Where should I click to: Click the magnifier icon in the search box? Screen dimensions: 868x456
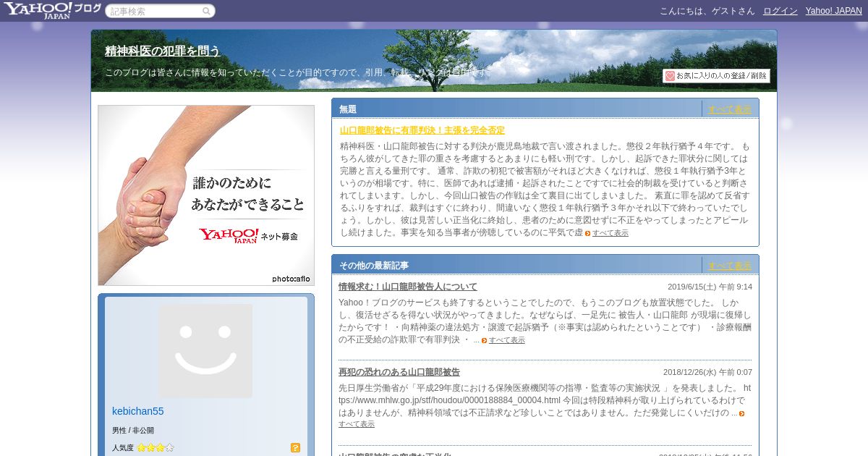[206, 11]
